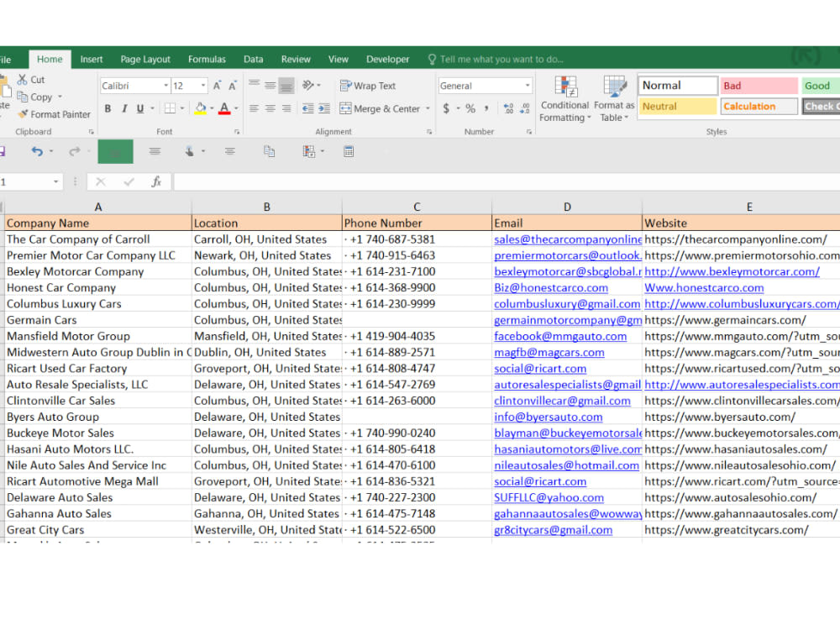
Task: Click the calculator icon in quick access toolbar
Action: coord(349,151)
